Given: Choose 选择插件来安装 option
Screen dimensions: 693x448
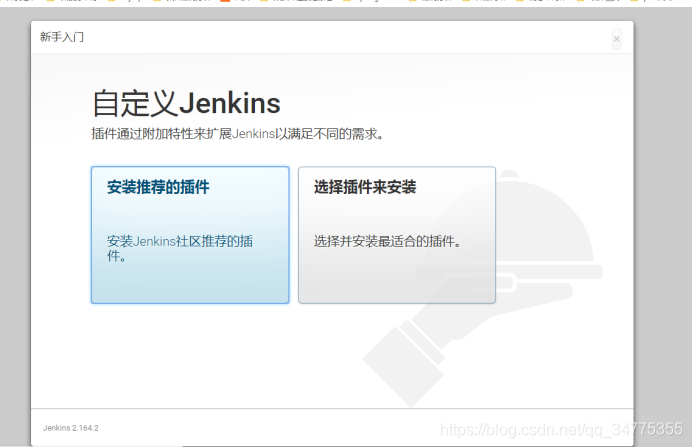Looking at the screenshot, I should [x=397, y=235].
